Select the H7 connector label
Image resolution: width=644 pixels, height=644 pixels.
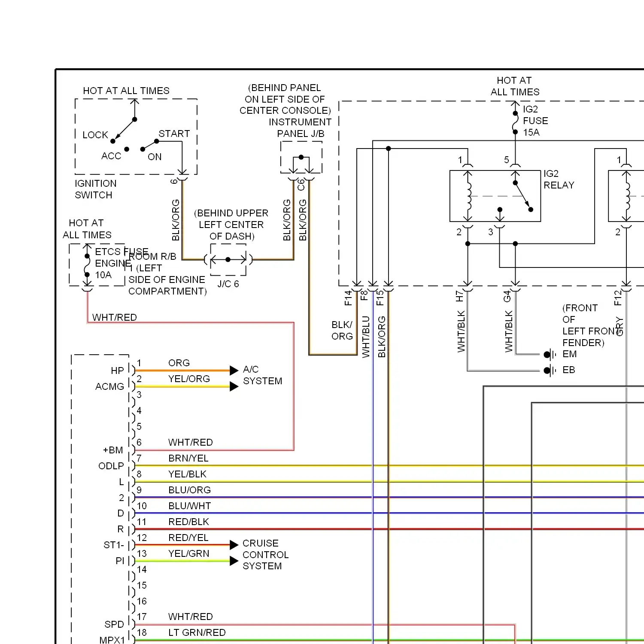[459, 296]
